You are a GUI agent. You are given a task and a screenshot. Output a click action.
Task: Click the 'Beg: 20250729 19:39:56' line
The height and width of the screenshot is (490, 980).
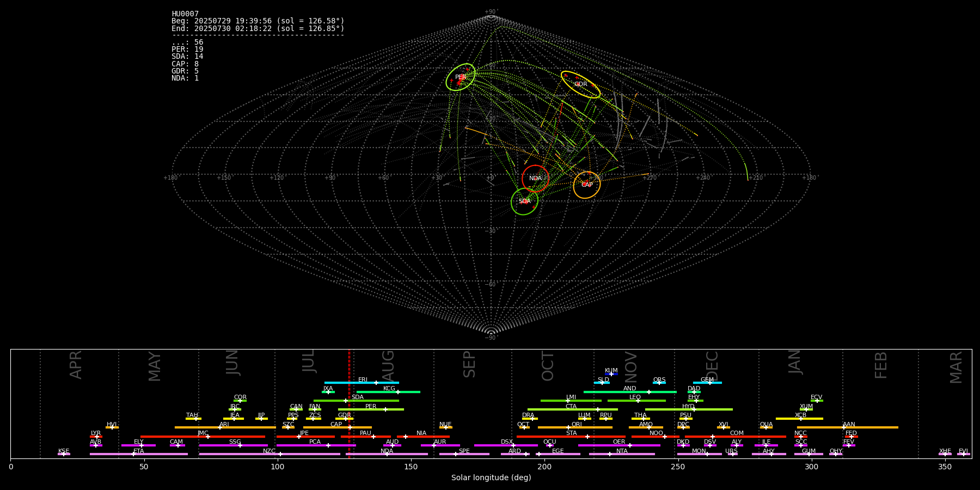coord(258,21)
